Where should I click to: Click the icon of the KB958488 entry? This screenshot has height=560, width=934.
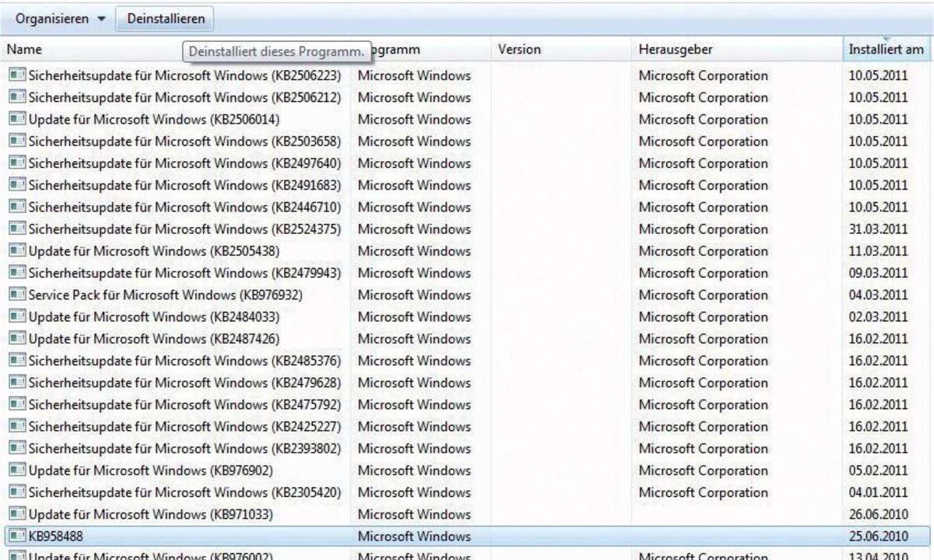pos(17,536)
